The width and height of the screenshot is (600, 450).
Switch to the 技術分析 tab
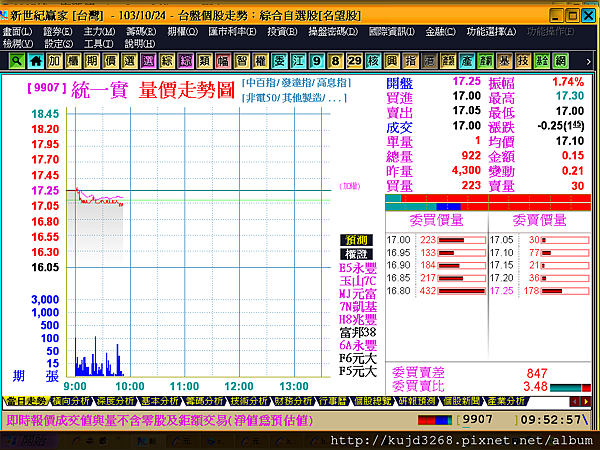249,401
